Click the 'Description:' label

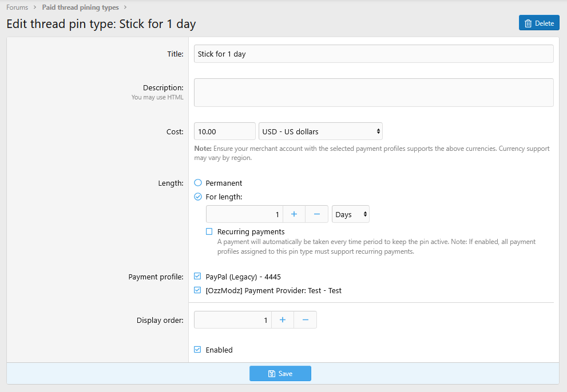[x=163, y=88]
